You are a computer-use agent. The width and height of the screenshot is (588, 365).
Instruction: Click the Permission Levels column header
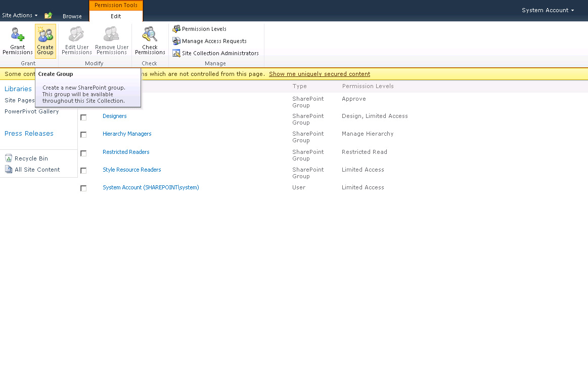tap(368, 86)
